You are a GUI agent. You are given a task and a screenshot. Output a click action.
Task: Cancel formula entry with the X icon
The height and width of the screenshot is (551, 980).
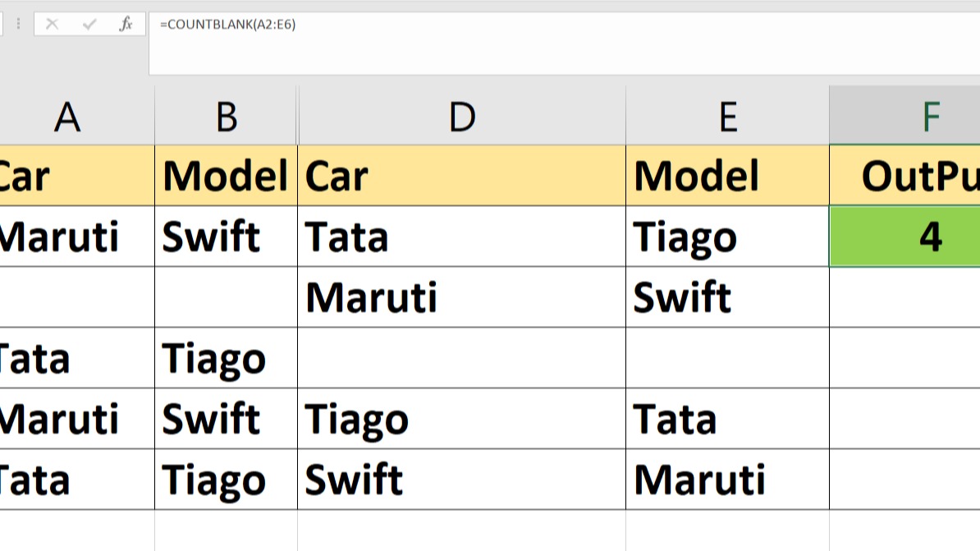[x=54, y=24]
